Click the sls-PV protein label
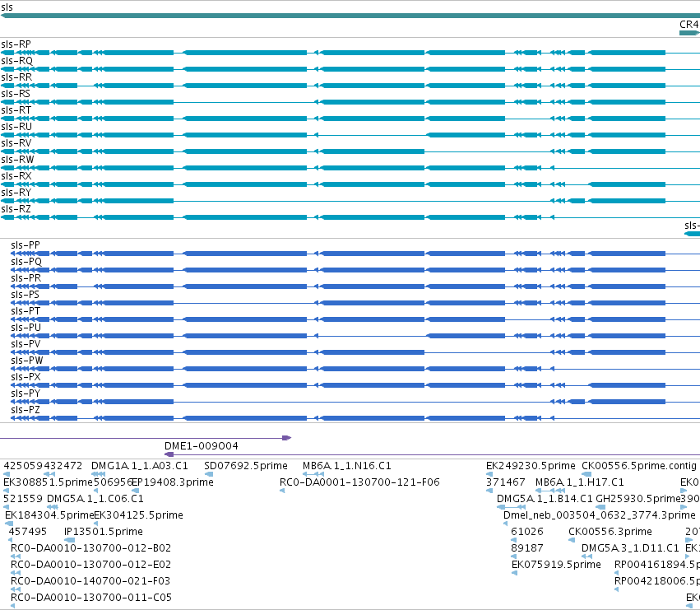Viewport: 700px width, 610px height. 25,343
